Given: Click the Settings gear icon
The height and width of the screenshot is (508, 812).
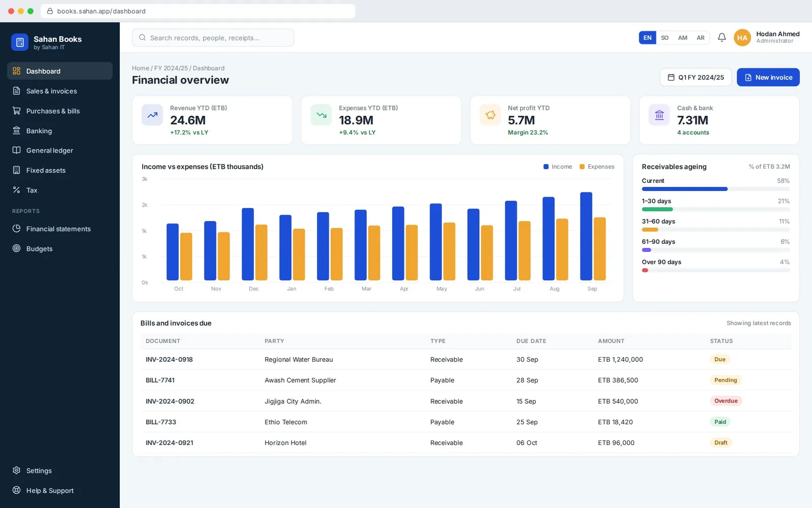Looking at the screenshot, I should [x=17, y=470].
